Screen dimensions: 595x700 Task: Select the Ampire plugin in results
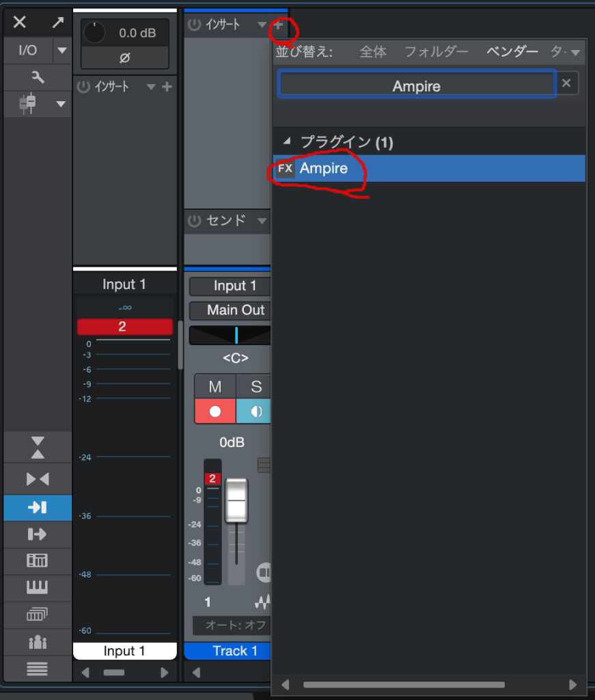point(324,168)
